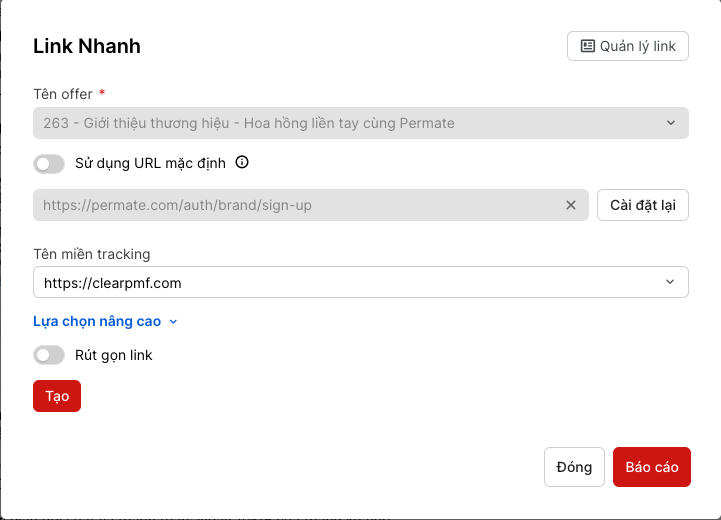This screenshot has height=520, width=721.
Task: Click the Rút gọn link label text
Action: 113,355
